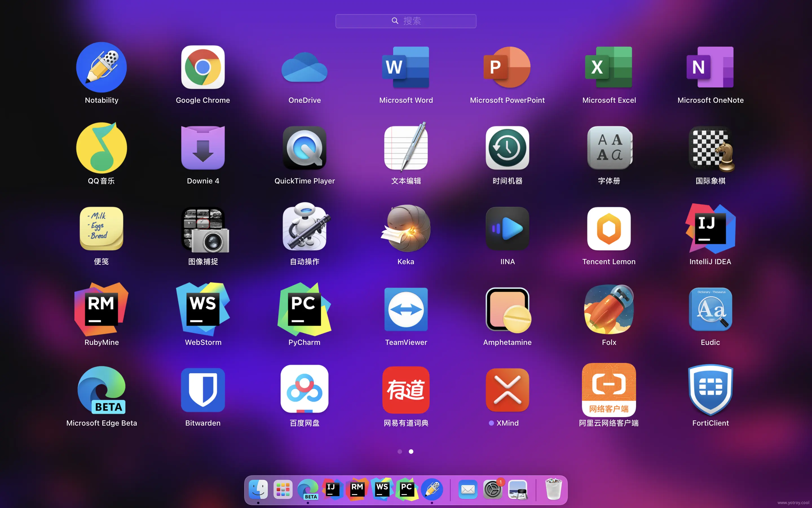The image size is (812, 508).
Task: Open WebStorm from Launchpad grid
Action: [203, 309]
